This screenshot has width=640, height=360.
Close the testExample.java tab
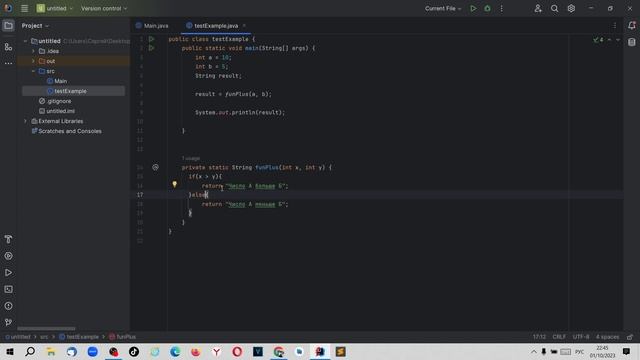pyautogui.click(x=244, y=26)
